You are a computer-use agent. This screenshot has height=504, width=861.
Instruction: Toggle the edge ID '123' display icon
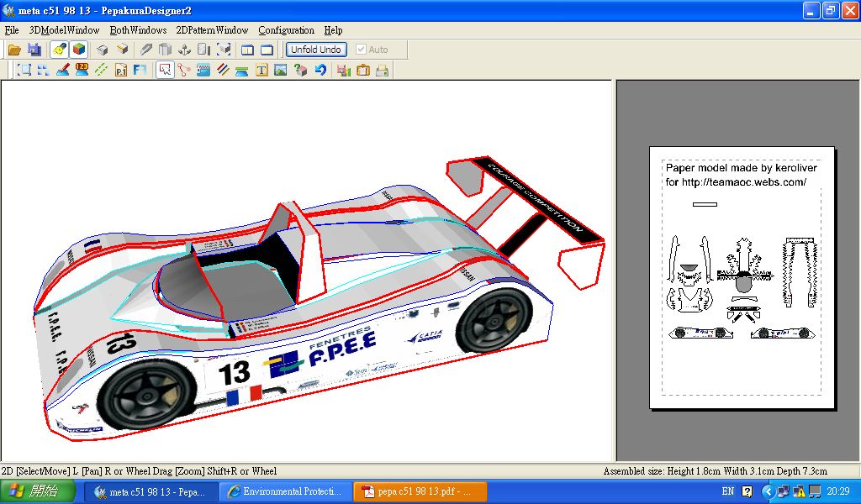[x=82, y=71]
